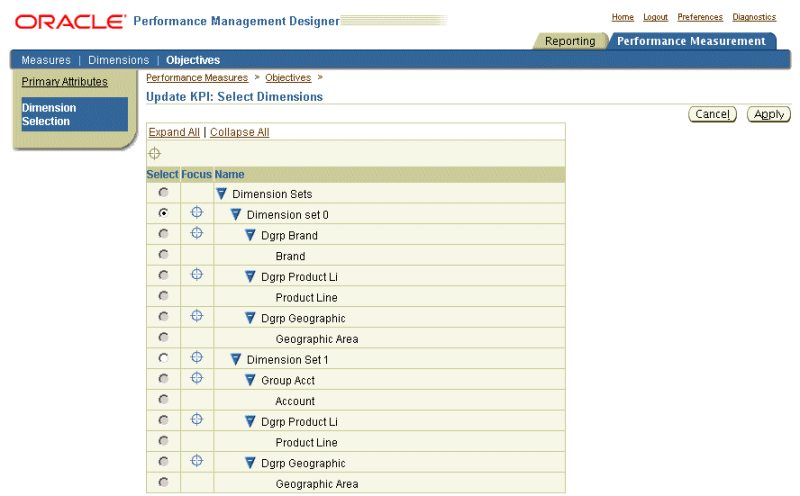Click the Focus column header
The image size is (800, 496).
click(x=196, y=175)
